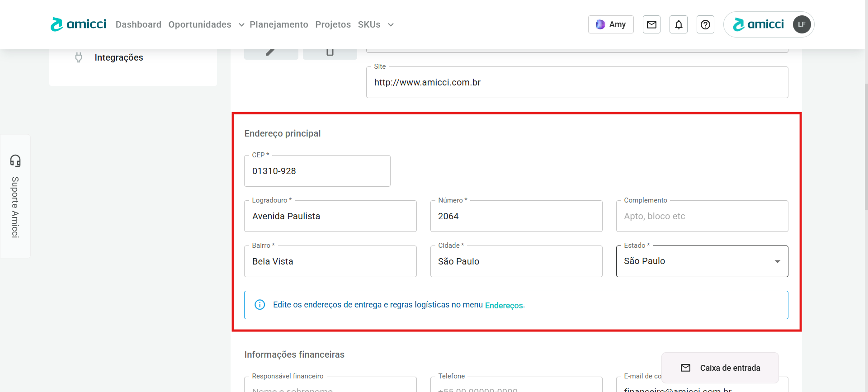Screen dimensions: 868x392
Task: Select Integrações in the sidebar
Action: (118, 57)
